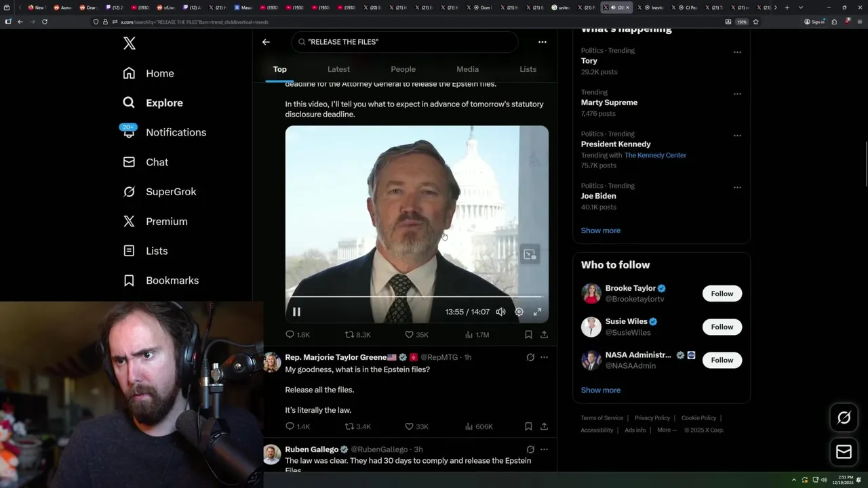Open video settings gear
Image resolution: width=868 pixels, height=488 pixels.
(x=519, y=312)
